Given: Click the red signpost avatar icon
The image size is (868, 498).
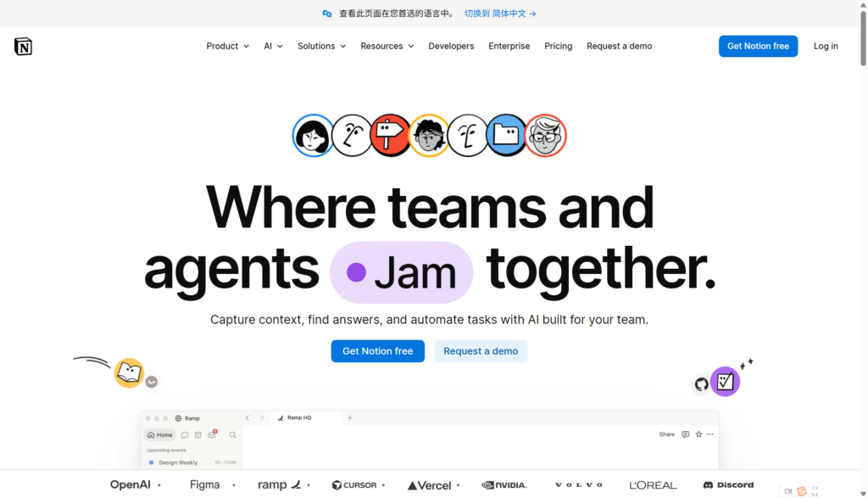Looking at the screenshot, I should (390, 136).
